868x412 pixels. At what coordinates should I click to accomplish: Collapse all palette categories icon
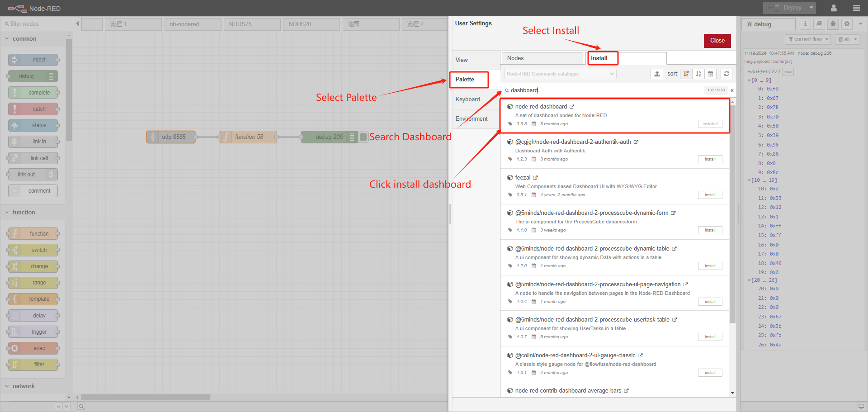tap(58, 407)
